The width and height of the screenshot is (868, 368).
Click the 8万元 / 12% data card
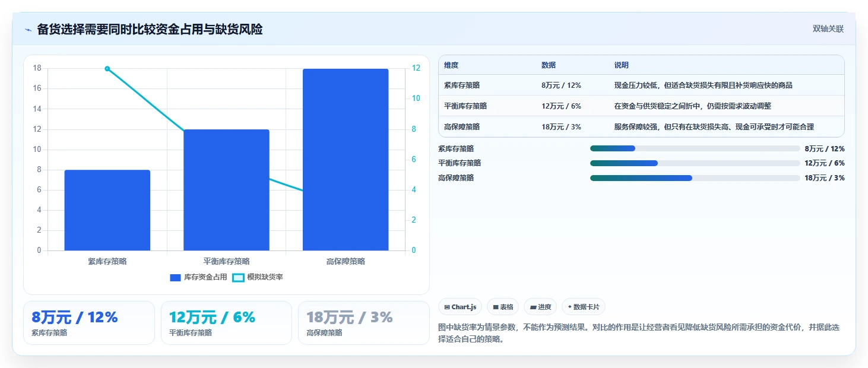pyautogui.click(x=89, y=323)
